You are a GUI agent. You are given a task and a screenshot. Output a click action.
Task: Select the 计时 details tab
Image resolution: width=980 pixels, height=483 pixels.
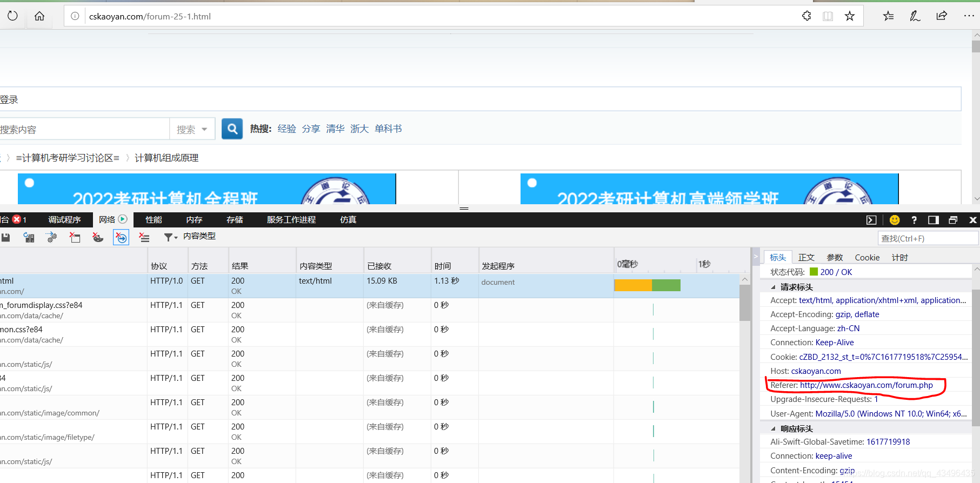coord(899,257)
